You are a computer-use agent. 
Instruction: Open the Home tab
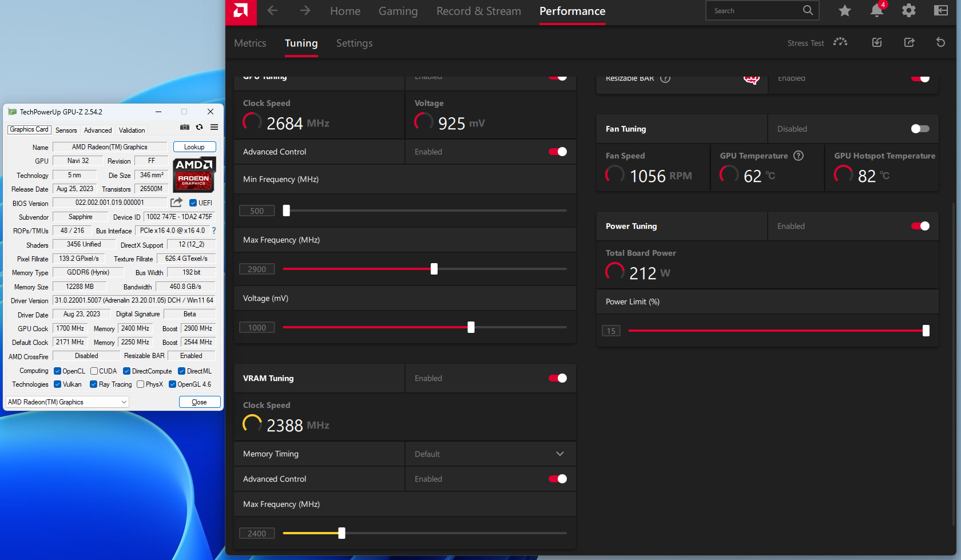coord(345,11)
